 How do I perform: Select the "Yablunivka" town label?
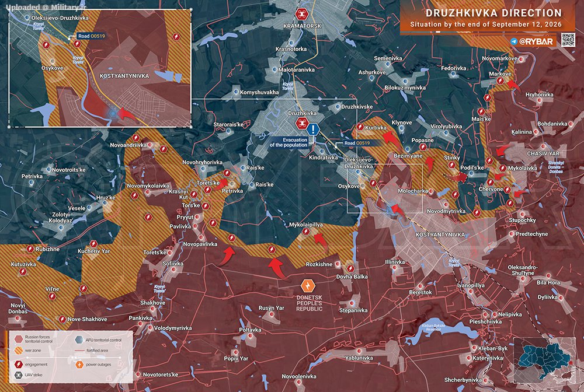[359, 358]
